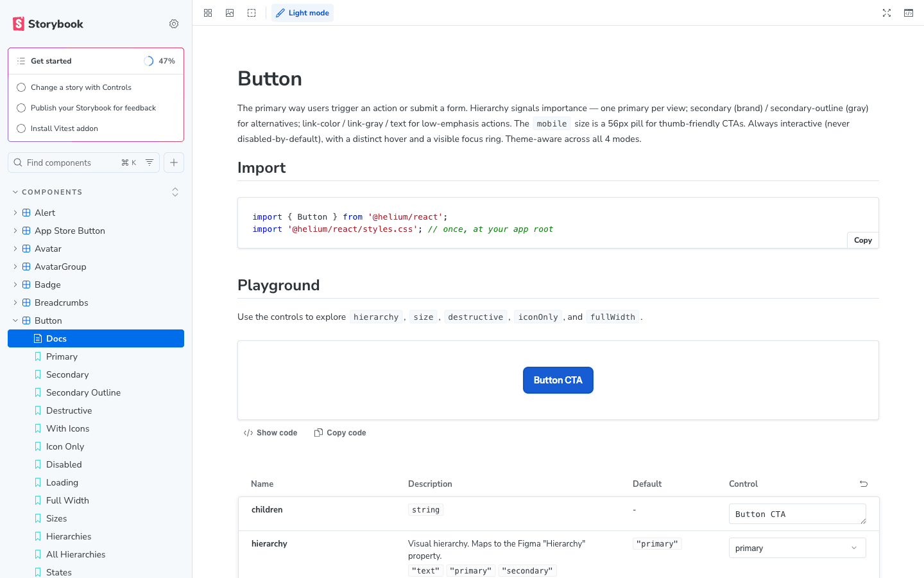The height and width of the screenshot is (578, 924).
Task: Click the Storybook logo
Action: click(x=48, y=24)
